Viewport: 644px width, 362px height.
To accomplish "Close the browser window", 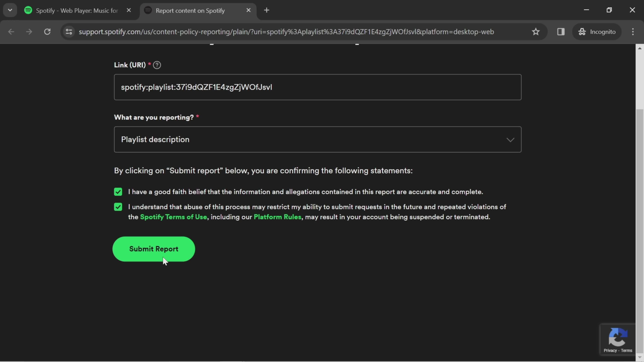I will [632, 10].
